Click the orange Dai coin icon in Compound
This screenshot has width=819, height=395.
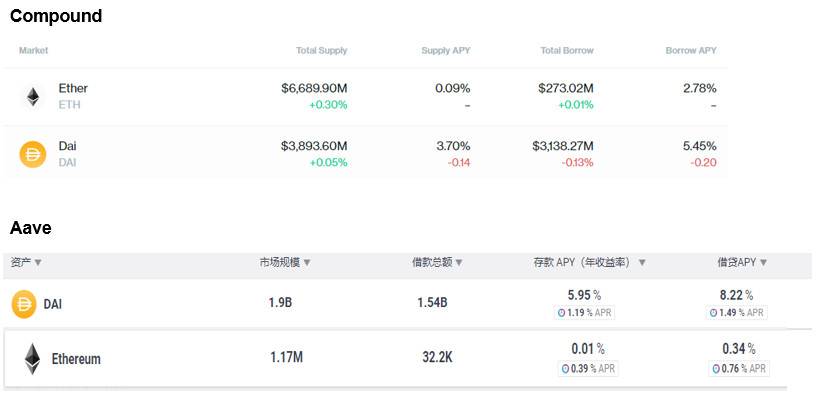(33, 155)
